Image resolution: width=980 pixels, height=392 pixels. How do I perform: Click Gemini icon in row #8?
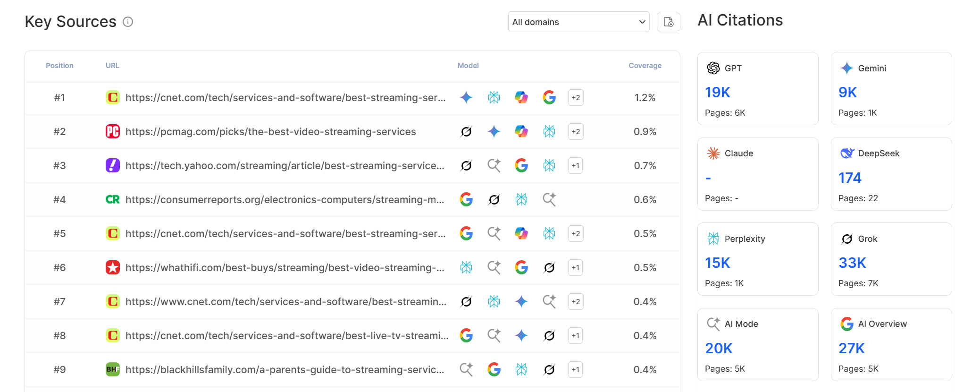[x=521, y=335]
